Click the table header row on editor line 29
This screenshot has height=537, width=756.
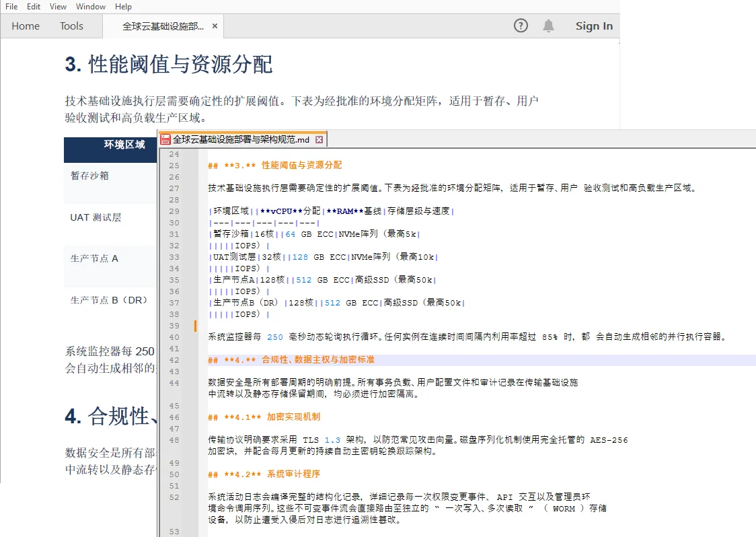(331, 211)
